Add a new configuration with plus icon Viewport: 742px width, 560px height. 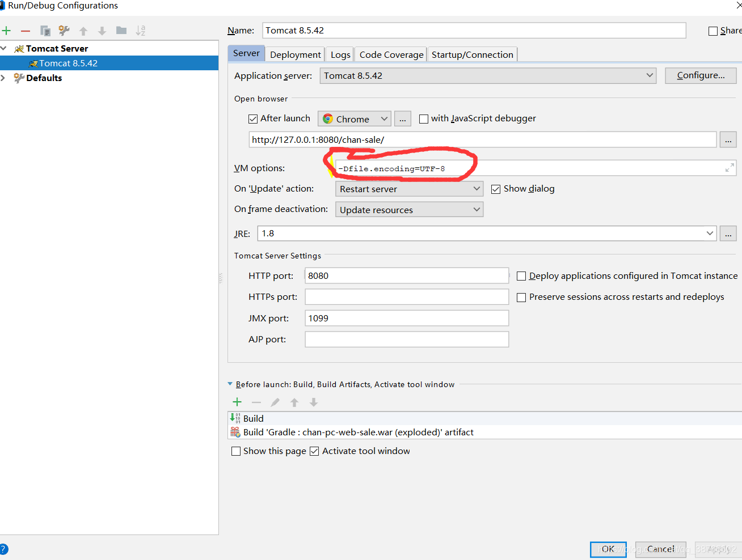[x=7, y=31]
